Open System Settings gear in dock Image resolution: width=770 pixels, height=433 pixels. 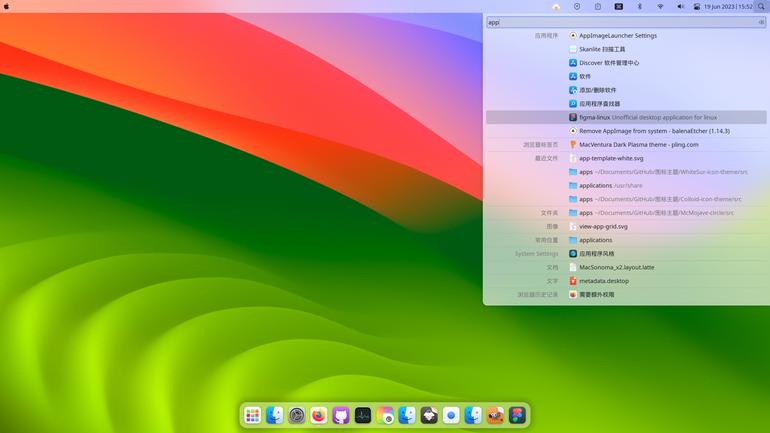click(297, 416)
